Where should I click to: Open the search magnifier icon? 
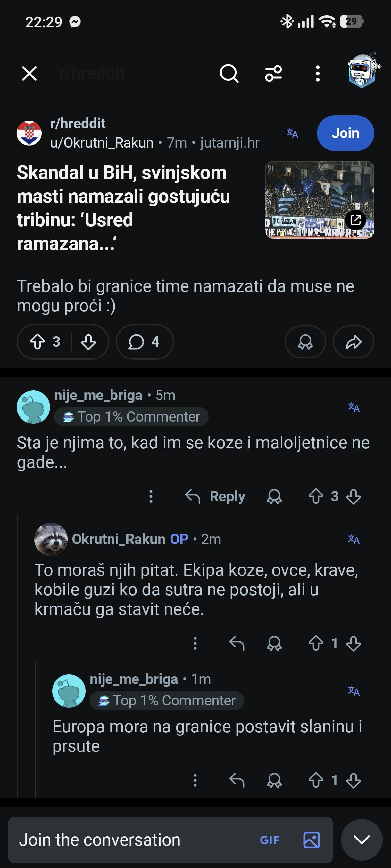229,74
